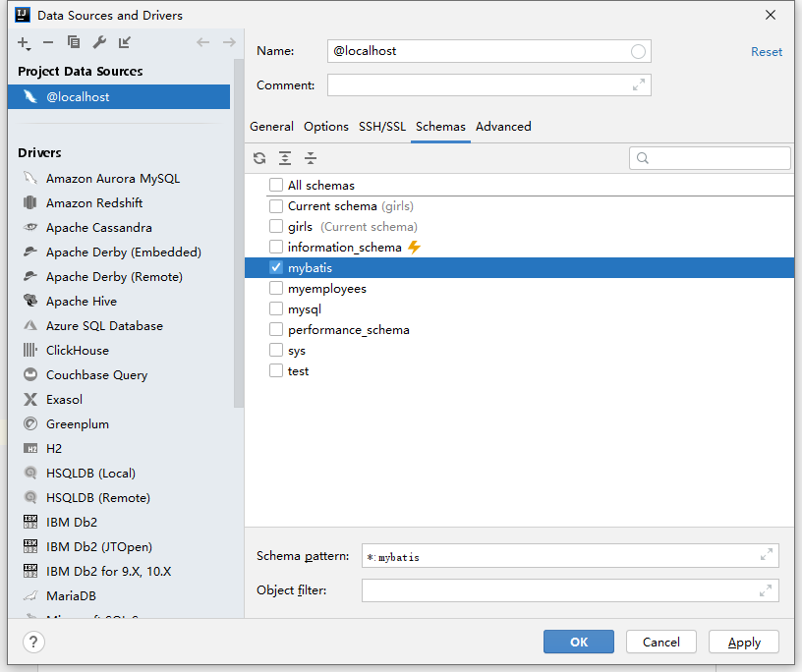The width and height of the screenshot is (802, 672).
Task: Enable the All schemas checkbox
Action: (x=276, y=186)
